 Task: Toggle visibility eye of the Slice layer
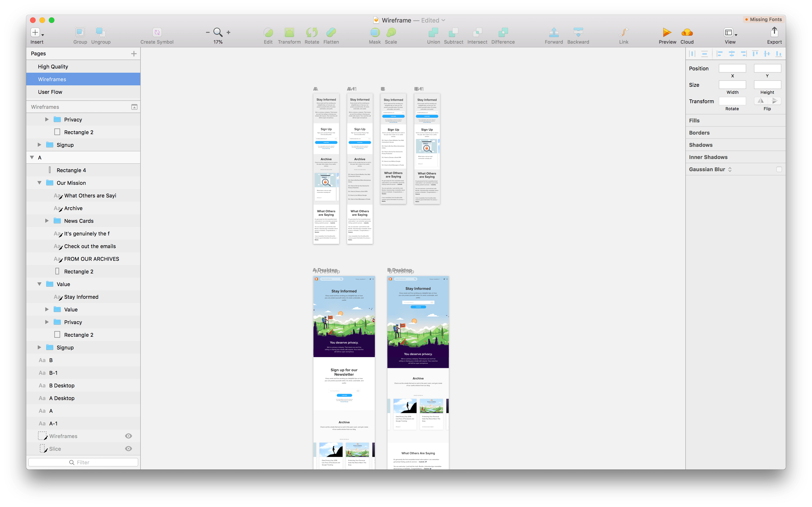pos(129,449)
